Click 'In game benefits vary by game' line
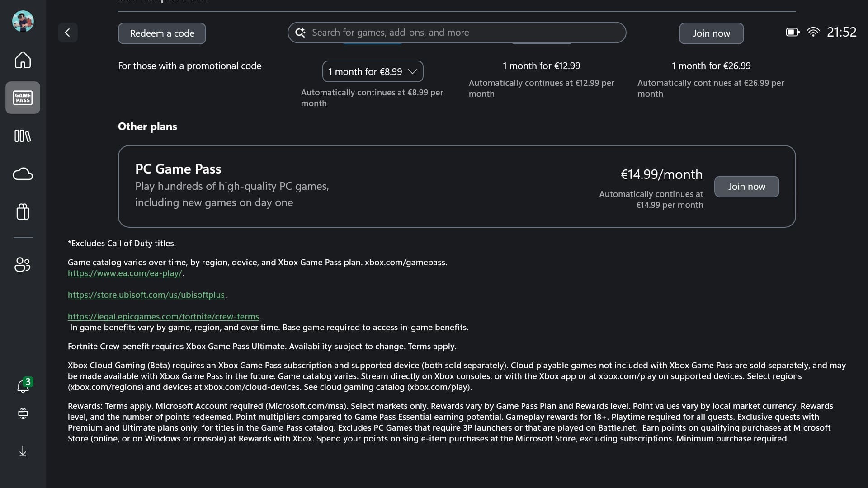 coord(269,328)
